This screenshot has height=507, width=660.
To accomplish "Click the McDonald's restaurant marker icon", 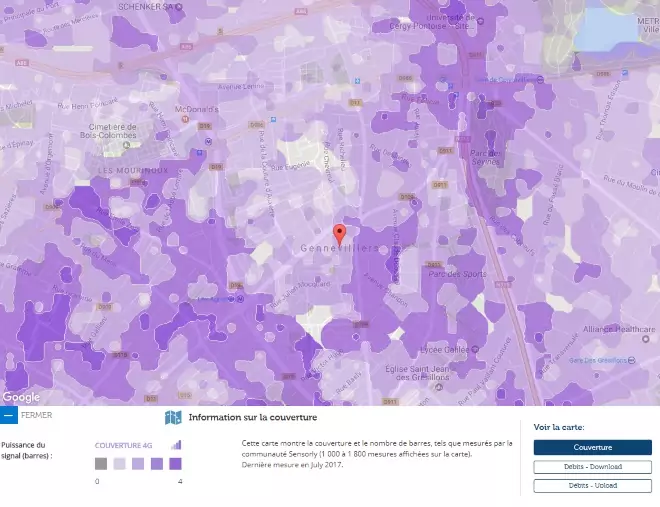I will point(185,119).
